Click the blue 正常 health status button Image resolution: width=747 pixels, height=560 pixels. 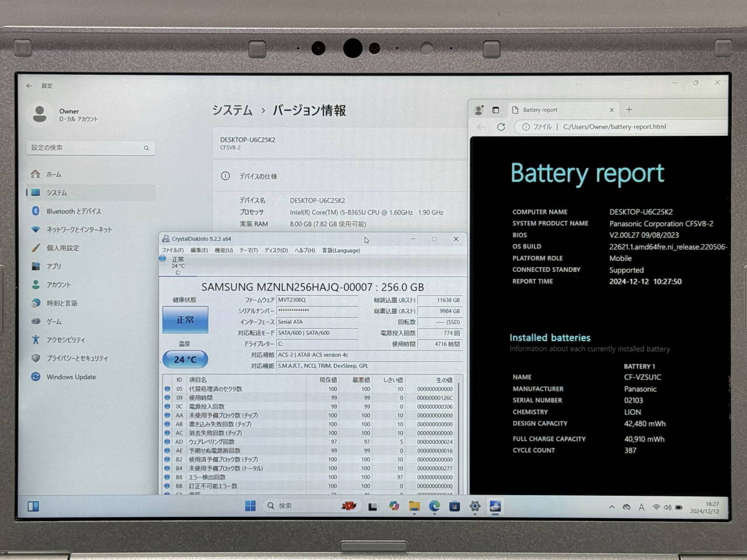pyautogui.click(x=185, y=320)
